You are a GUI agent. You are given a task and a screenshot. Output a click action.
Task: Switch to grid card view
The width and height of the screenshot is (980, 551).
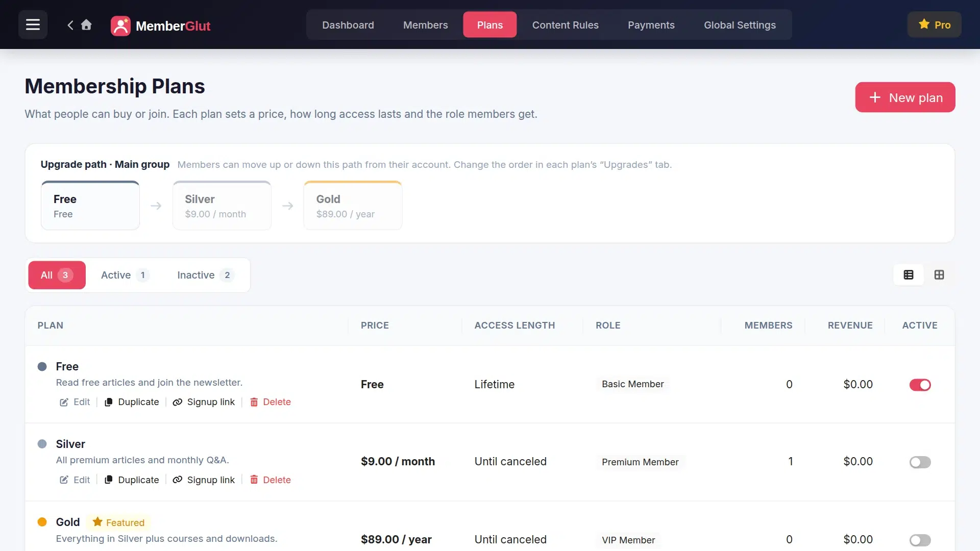tap(939, 275)
